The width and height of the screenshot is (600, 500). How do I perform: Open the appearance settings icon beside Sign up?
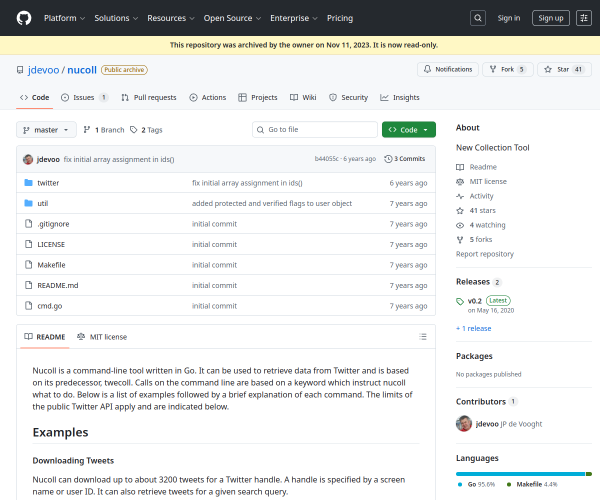click(584, 18)
